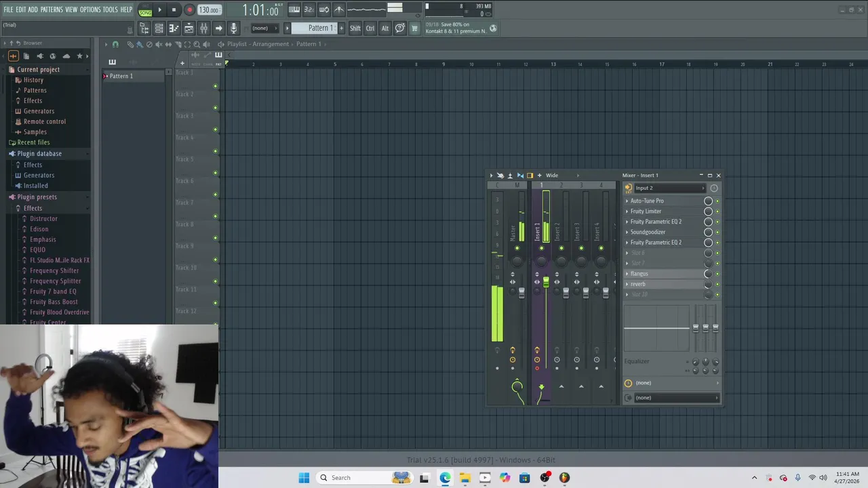Select the audio waveform tab in Browser

click(x=14, y=56)
